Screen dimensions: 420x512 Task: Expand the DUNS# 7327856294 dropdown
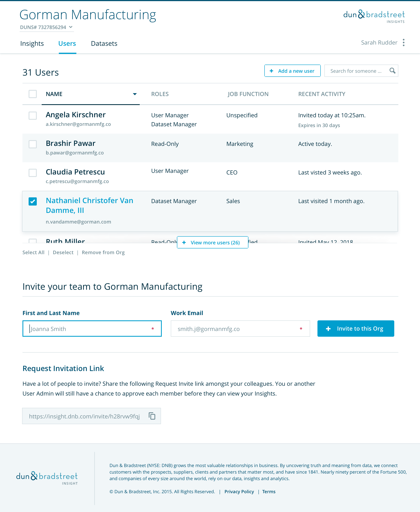pos(46,27)
